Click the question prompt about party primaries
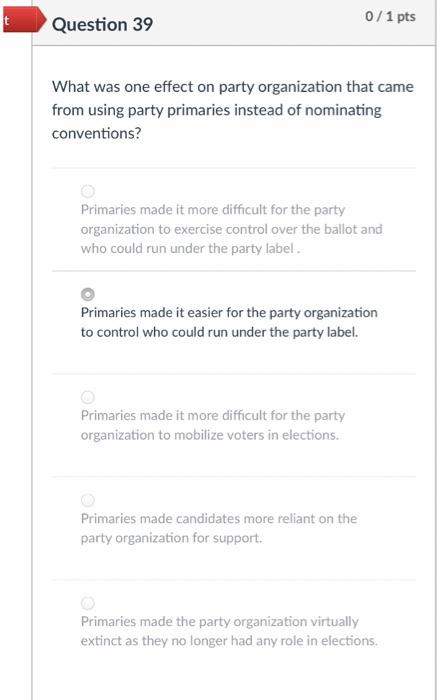The image size is (437, 700). [233, 110]
